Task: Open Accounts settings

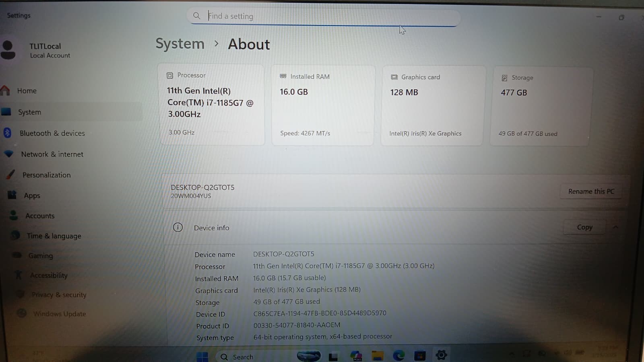Action: (x=40, y=216)
